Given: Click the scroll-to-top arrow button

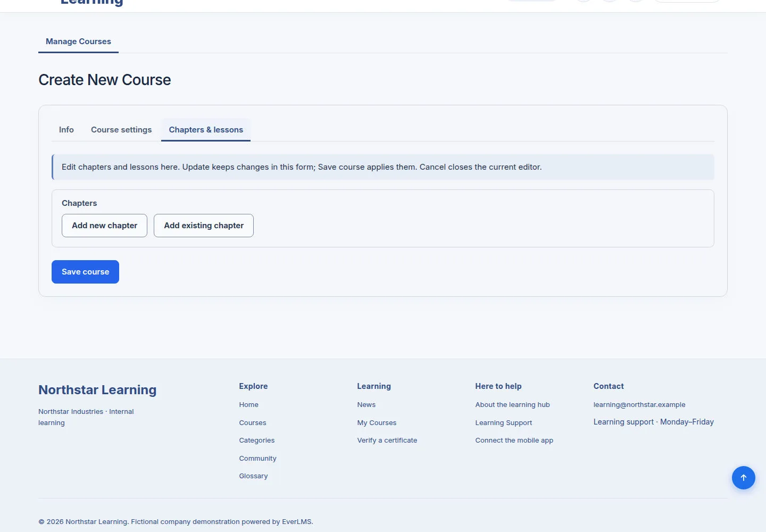Looking at the screenshot, I should click(743, 478).
